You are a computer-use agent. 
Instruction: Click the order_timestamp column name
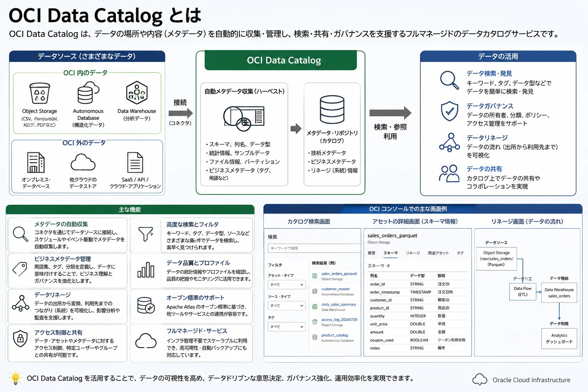click(x=385, y=292)
